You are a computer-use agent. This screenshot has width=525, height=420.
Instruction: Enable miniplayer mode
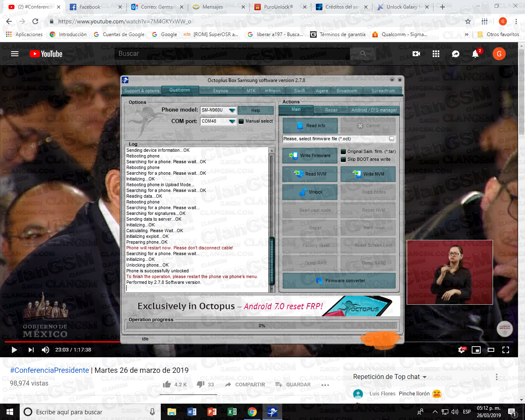[476, 350]
